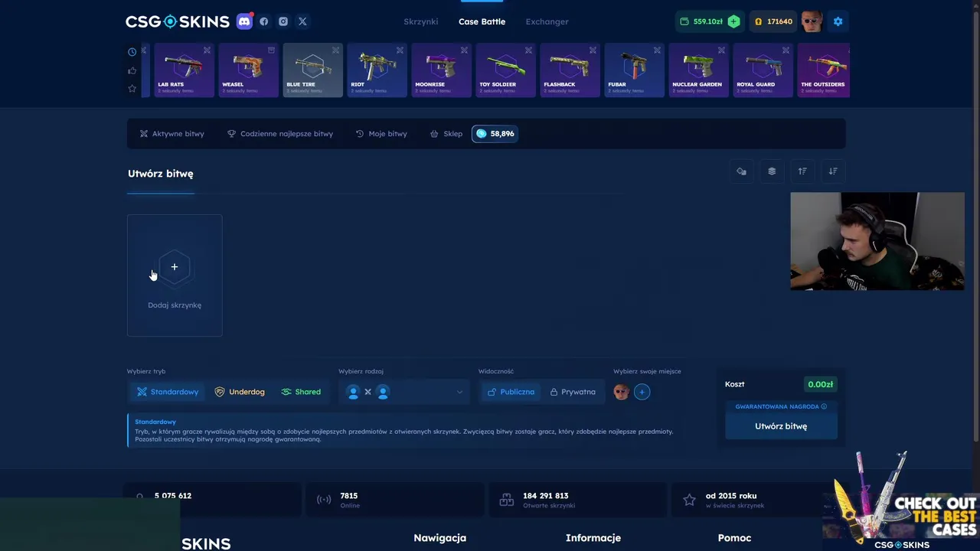Click the Utwórz bitwę button

pos(781,426)
